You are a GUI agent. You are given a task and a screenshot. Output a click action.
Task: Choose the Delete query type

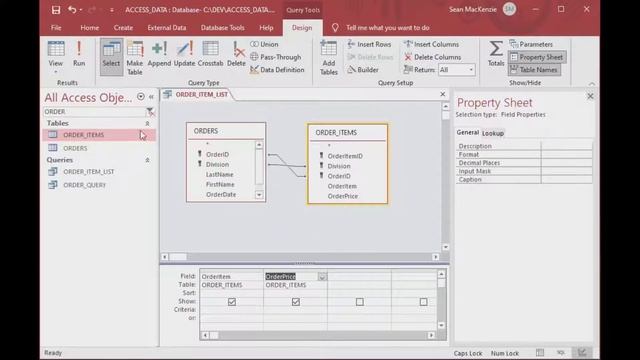(x=236, y=54)
